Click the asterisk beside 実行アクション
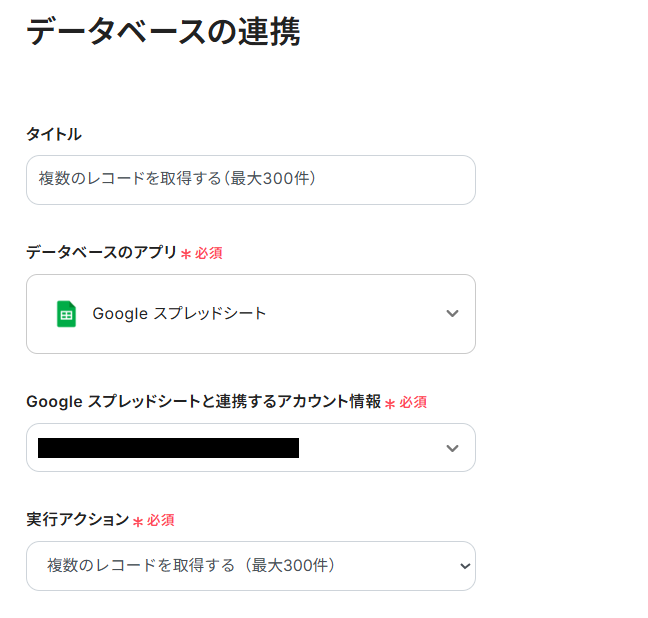 138,521
